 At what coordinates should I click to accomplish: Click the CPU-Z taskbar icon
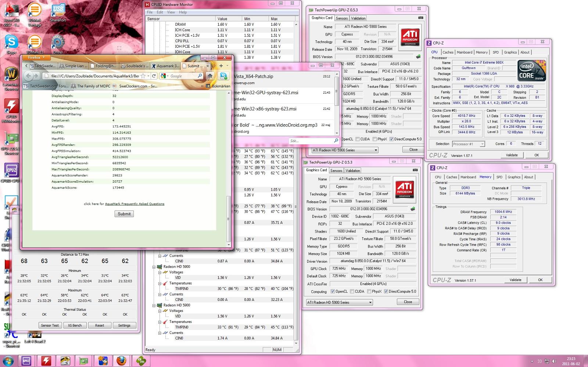click(x=26, y=361)
